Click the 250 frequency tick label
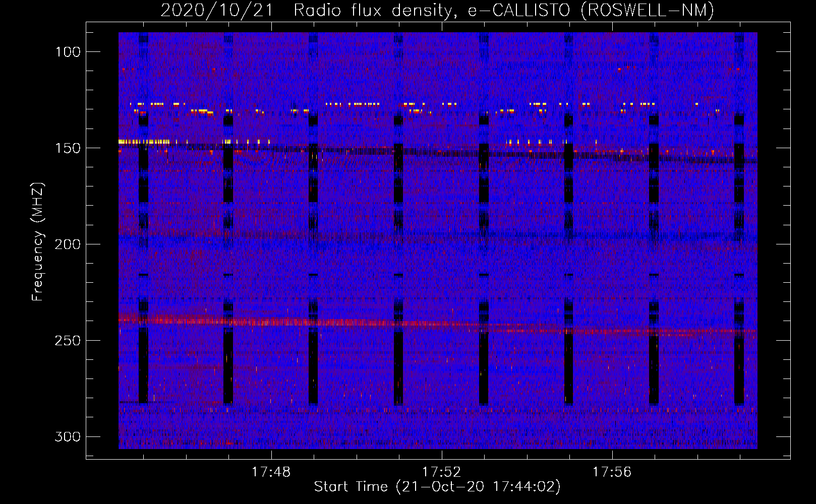Viewport: 816px width, 504px height. coord(68,341)
